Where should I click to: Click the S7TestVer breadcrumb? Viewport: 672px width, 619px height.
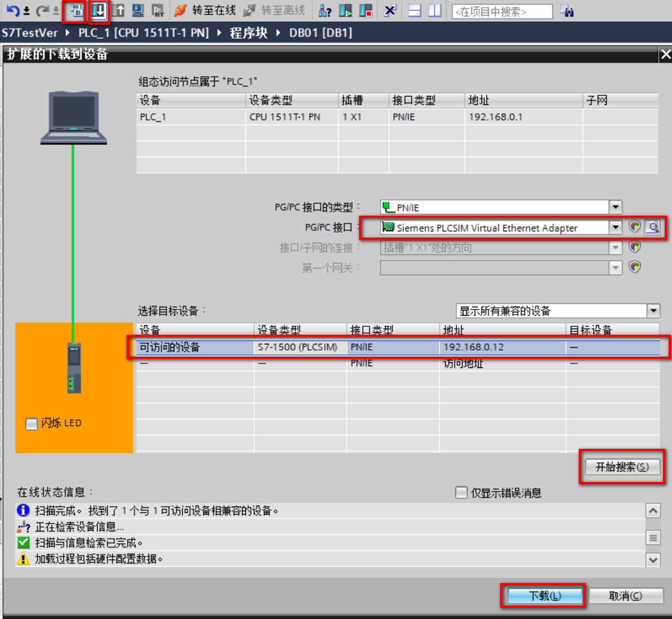coord(30,33)
